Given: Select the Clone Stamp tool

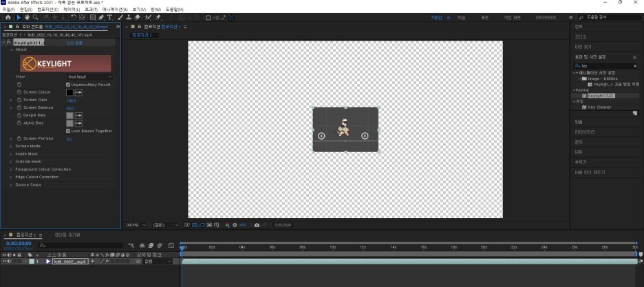Looking at the screenshot, I should tap(129, 18).
